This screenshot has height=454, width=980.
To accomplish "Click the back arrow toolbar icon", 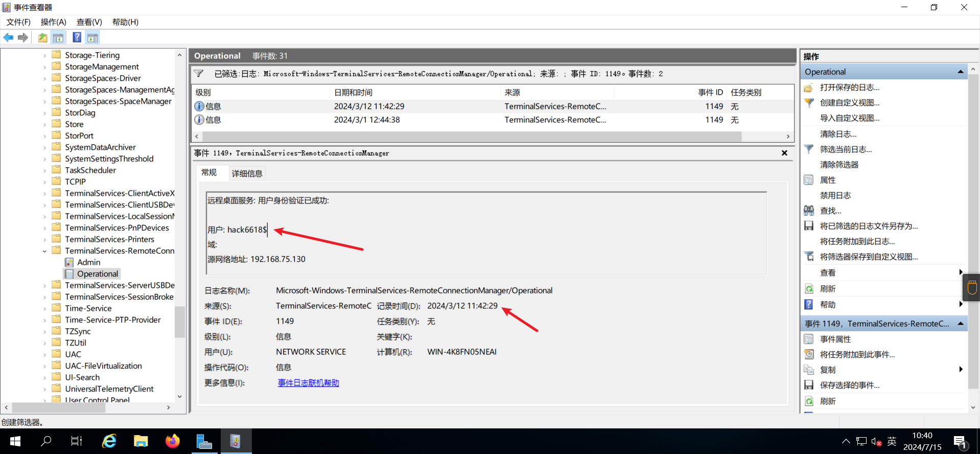I will (8, 37).
